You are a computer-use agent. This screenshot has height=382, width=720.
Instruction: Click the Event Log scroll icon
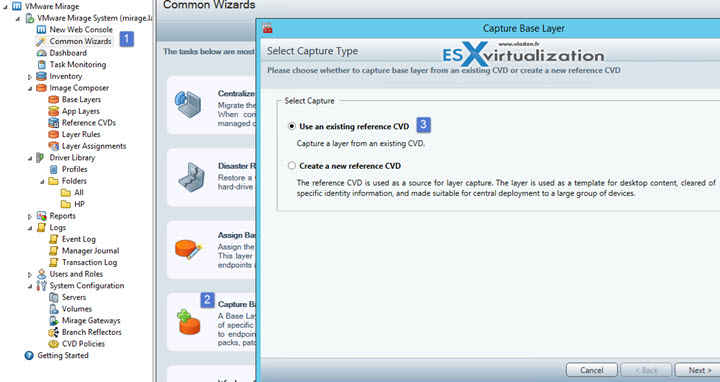tap(54, 239)
